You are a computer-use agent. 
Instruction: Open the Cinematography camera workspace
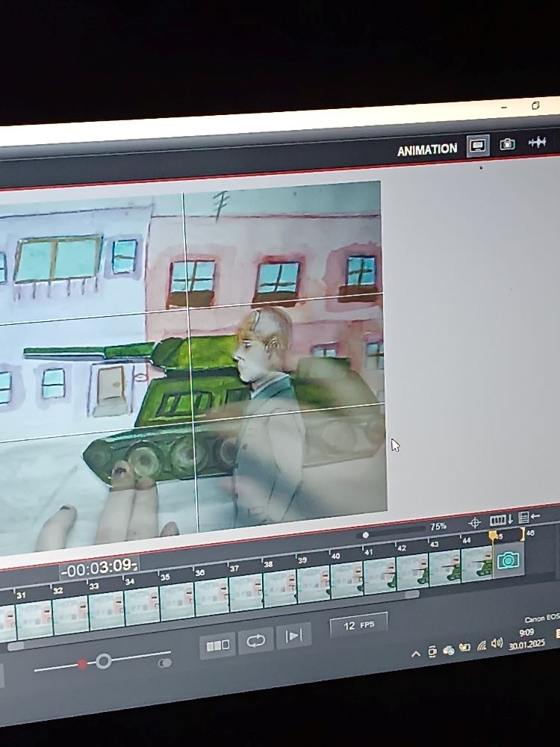click(x=507, y=143)
